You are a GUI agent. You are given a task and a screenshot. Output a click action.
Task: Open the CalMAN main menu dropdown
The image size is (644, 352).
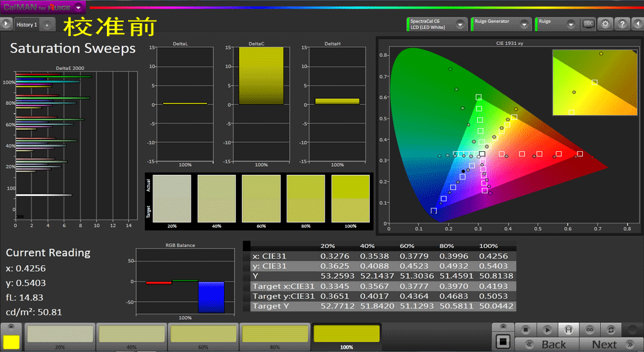78,7
